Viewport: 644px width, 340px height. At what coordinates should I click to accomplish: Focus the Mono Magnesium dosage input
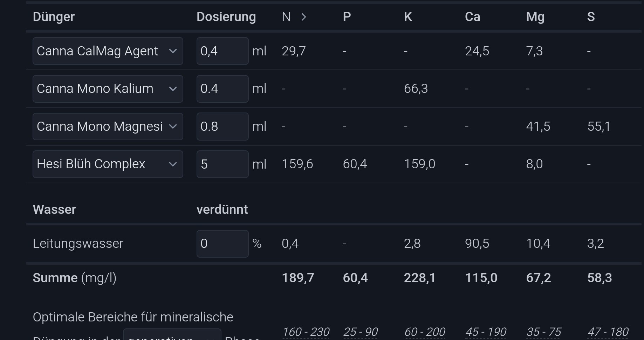[x=222, y=127]
